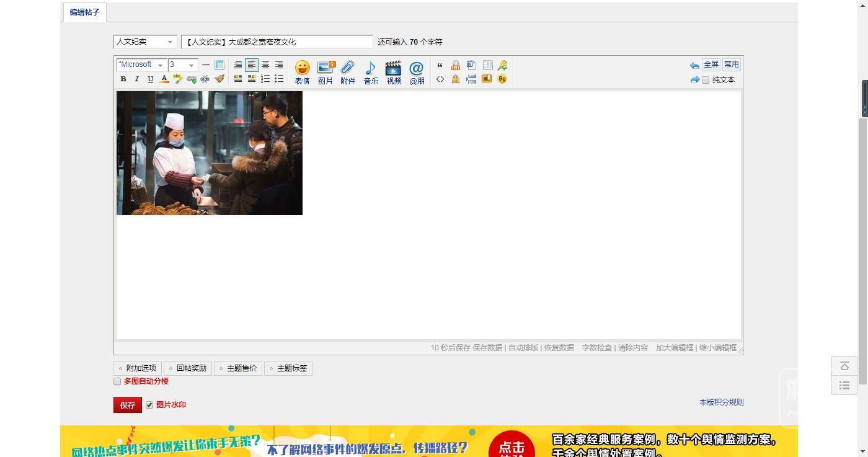Image resolution: width=868 pixels, height=457 pixels.
Task: Insert a video using 视频 icon
Action: [x=394, y=72]
